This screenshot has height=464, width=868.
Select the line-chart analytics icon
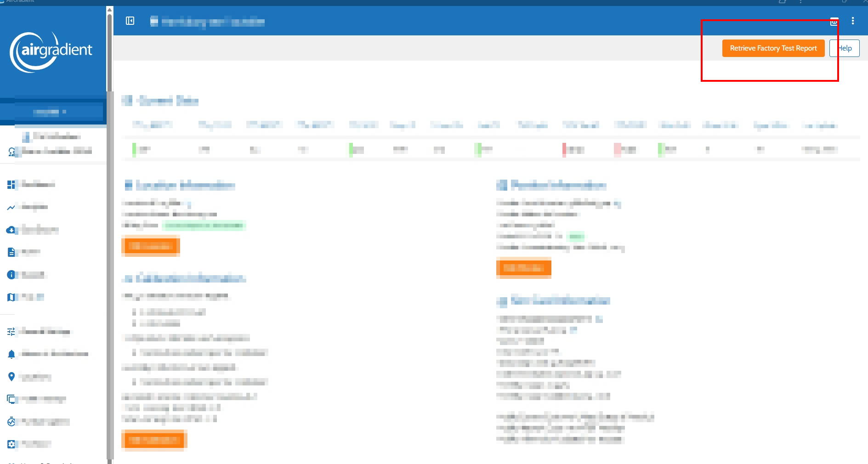point(11,207)
